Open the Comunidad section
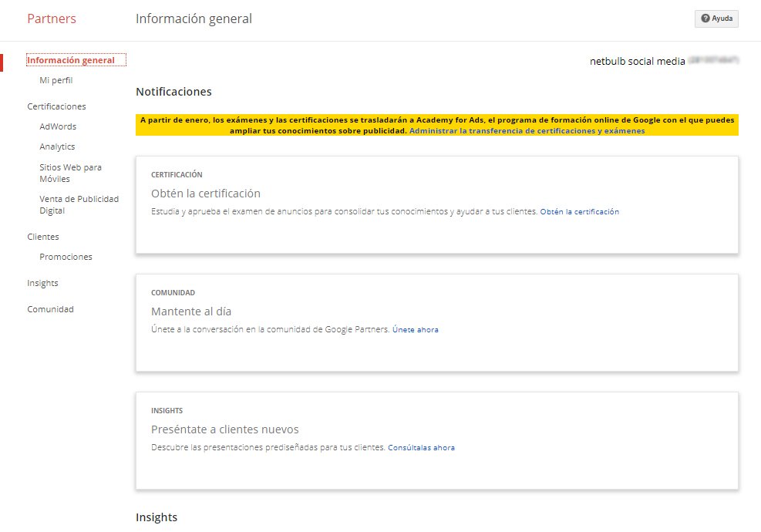The width and height of the screenshot is (761, 532). pyautogui.click(x=50, y=308)
